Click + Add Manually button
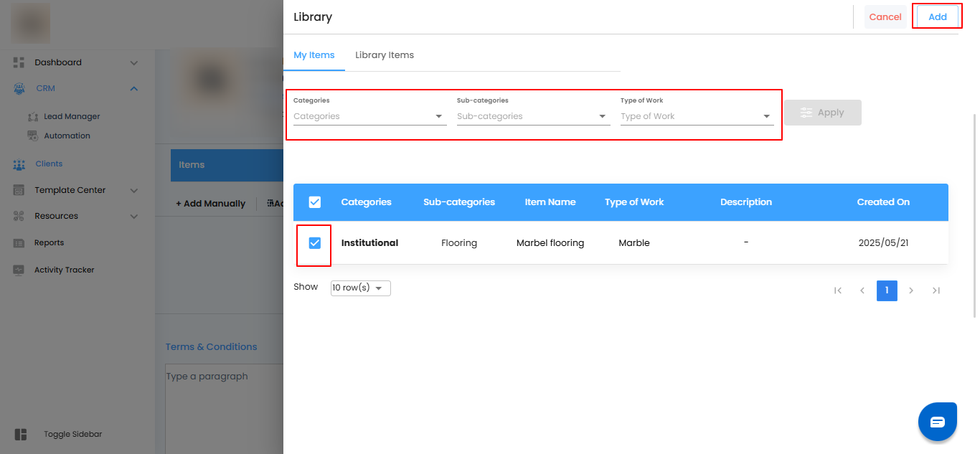 click(210, 204)
